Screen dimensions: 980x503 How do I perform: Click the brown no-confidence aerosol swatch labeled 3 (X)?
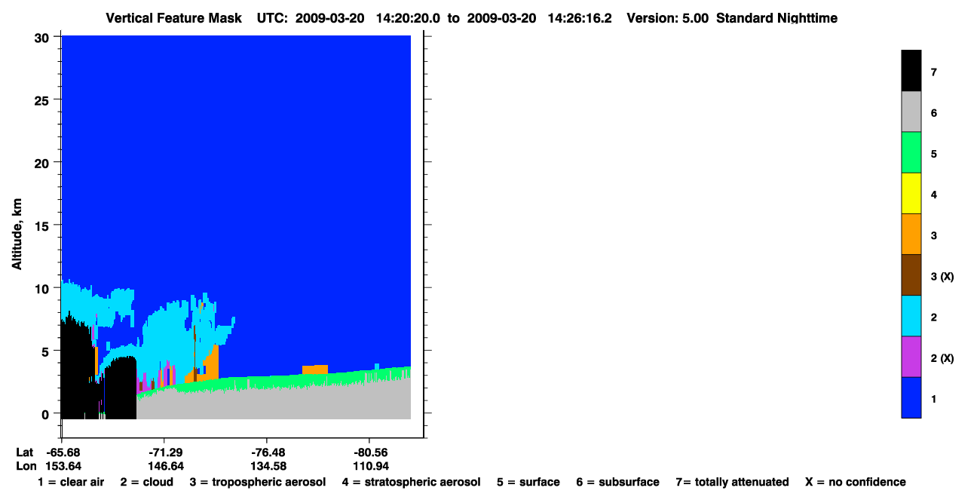coord(911,275)
